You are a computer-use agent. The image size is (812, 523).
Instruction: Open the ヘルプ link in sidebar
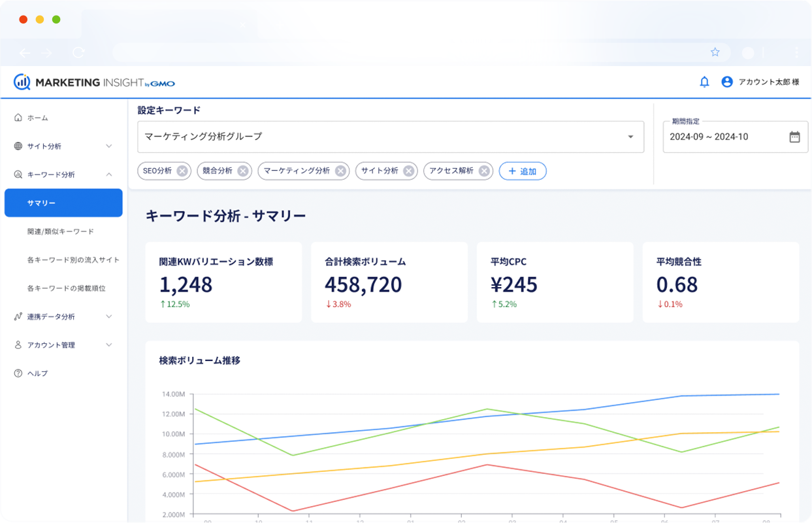[37, 373]
